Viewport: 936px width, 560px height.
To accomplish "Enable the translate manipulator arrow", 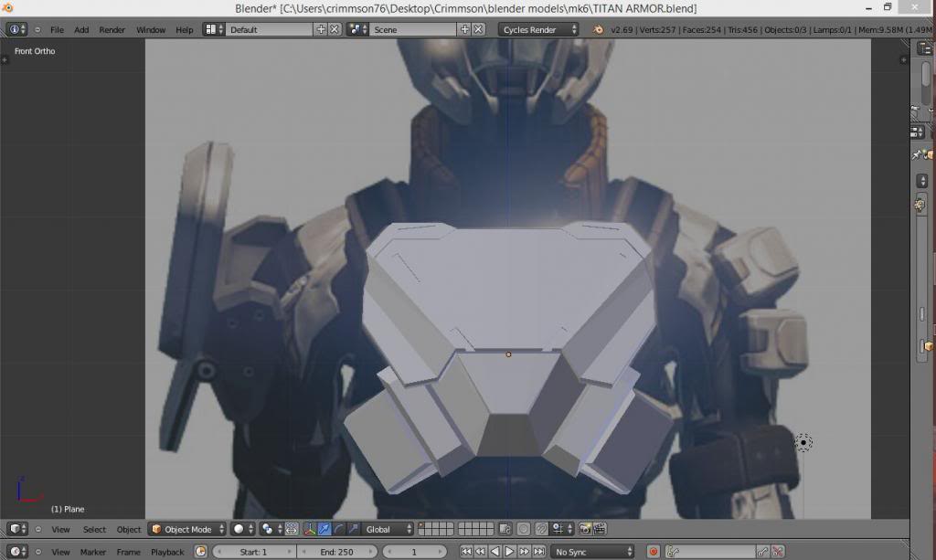I will (x=324, y=529).
